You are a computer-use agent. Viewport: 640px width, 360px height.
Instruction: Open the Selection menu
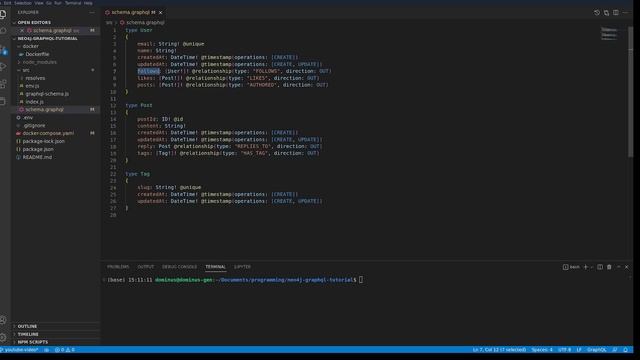(22, 3)
